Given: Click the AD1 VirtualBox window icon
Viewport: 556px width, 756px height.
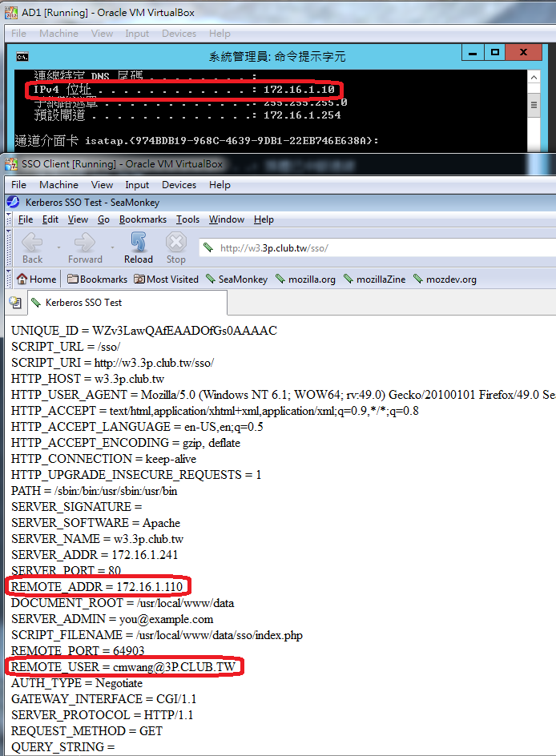Looking at the screenshot, I should tap(11, 13).
